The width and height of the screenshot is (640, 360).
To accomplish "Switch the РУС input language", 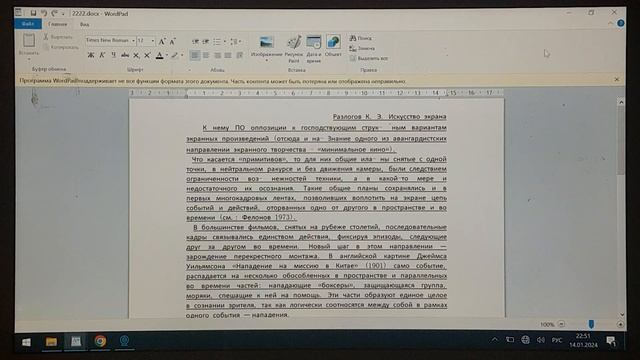I will [x=557, y=340].
